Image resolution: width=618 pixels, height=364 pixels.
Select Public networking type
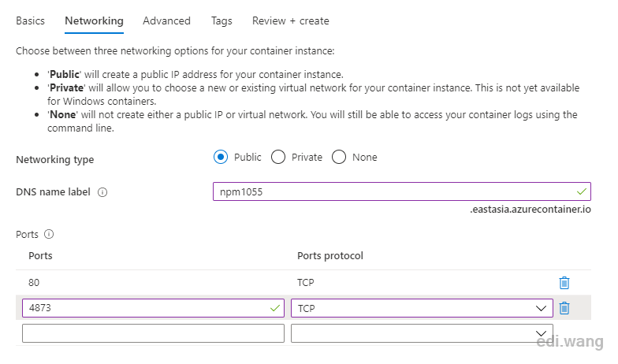(x=221, y=158)
